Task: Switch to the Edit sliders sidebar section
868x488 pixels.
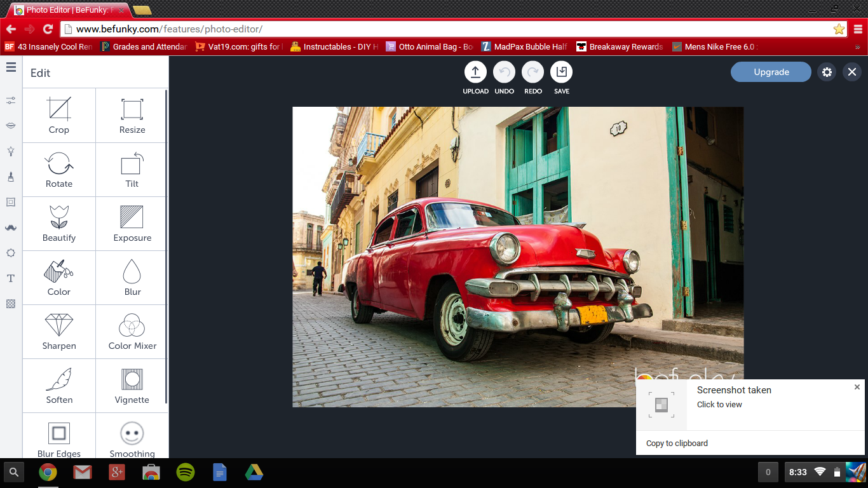Action: (x=11, y=100)
